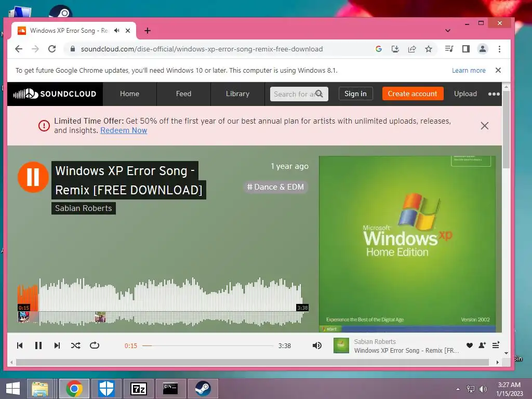The image size is (532, 399).
Task: Reload the page
Action: pos(52,49)
